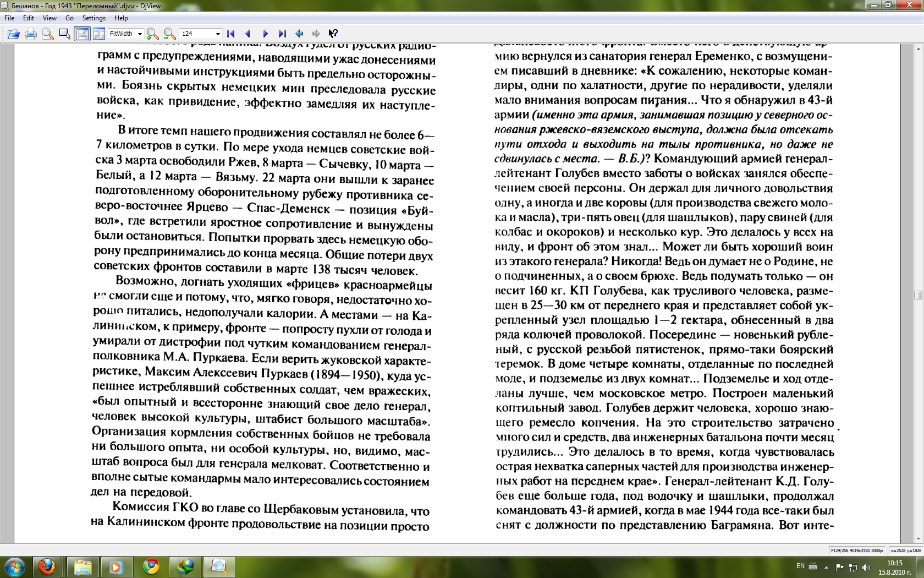Viewport: 924px width, 578px height.
Task: Click the EN language indicator
Action: coord(800,566)
